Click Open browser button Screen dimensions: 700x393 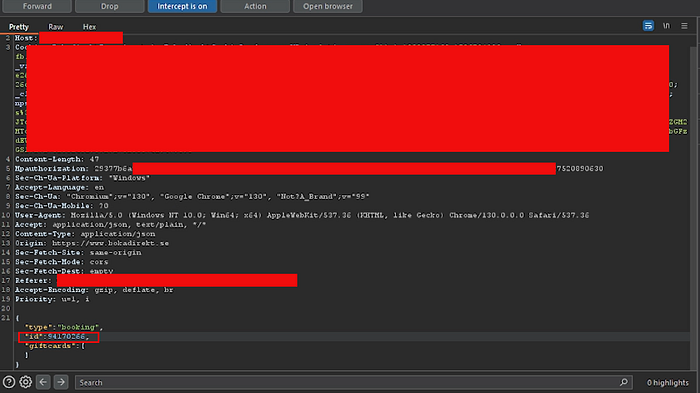(328, 6)
